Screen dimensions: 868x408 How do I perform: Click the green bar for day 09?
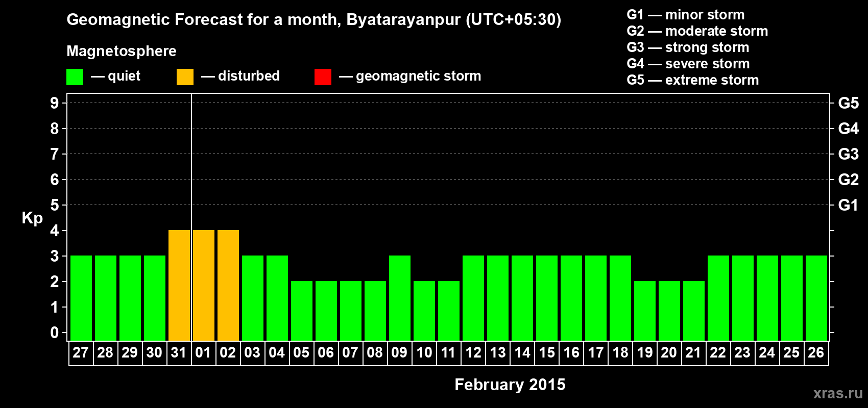point(400,298)
